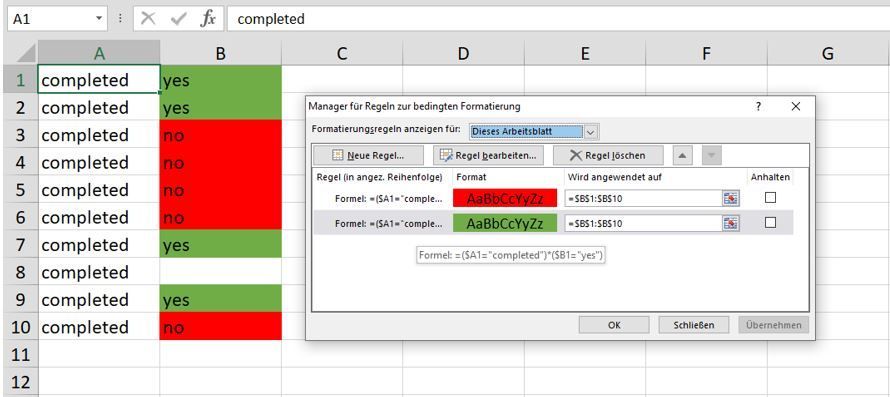Click cell B7 with green 'yes'
890x397 pixels.
[221, 245]
